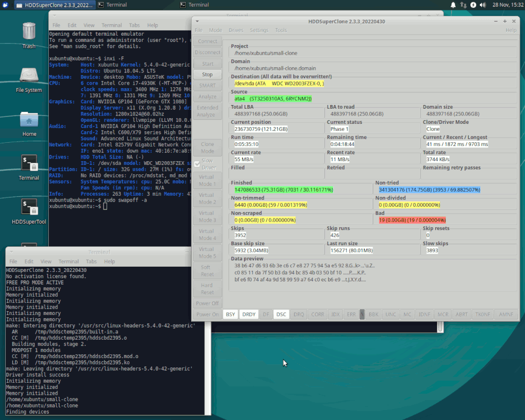Open lower Terminal window menu arrow in titlebar
The image size is (525, 420).
[x=11, y=252]
